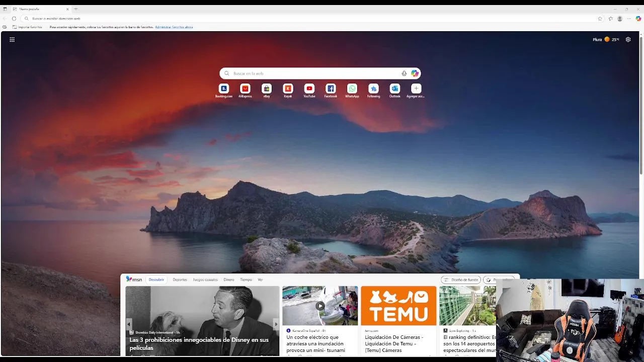Click Administrar favoritos ahora link

[x=174, y=27]
